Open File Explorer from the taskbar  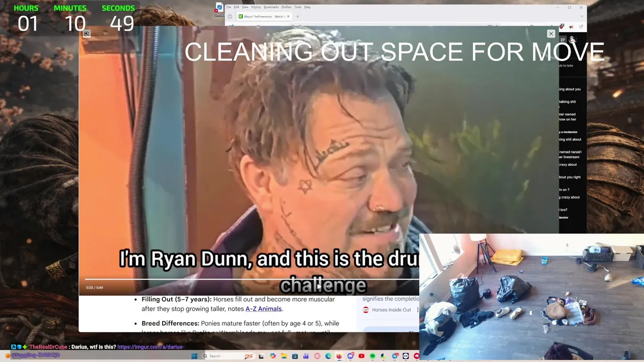click(x=284, y=356)
